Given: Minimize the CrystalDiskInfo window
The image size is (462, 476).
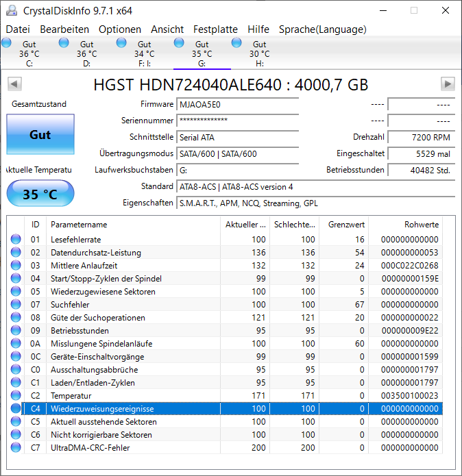Looking at the screenshot, I should click(x=383, y=11).
